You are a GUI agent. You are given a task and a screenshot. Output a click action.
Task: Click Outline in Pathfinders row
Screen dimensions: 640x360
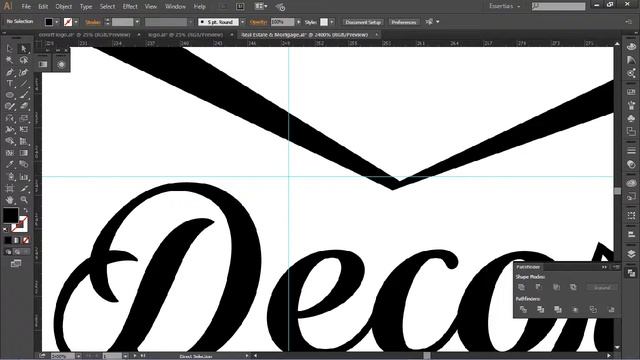[x=593, y=310]
